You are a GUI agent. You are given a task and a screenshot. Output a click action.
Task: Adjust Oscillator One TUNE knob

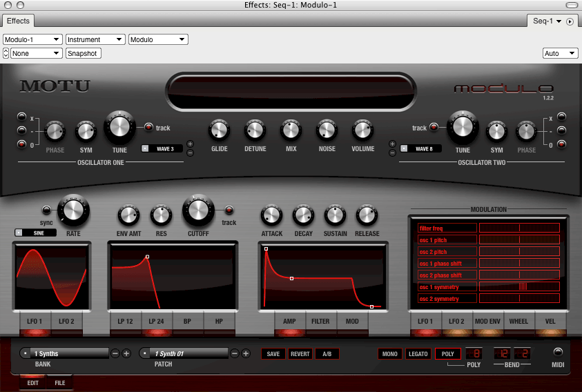(119, 127)
